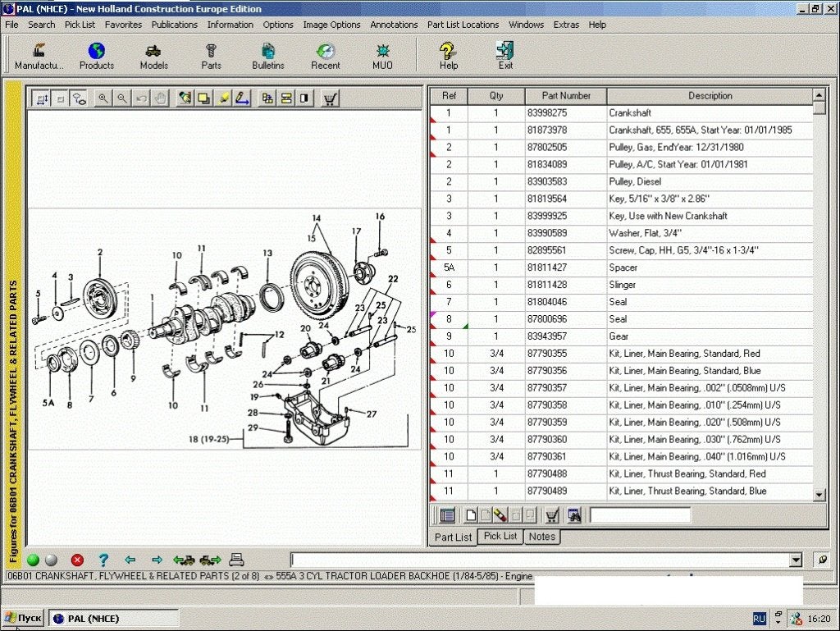Sort by the Description column header
The height and width of the screenshot is (631, 840).
[x=710, y=96]
